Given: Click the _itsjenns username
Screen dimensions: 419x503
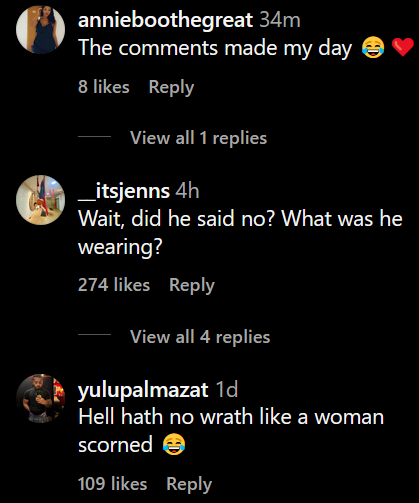Looking at the screenshot, I should point(124,191).
